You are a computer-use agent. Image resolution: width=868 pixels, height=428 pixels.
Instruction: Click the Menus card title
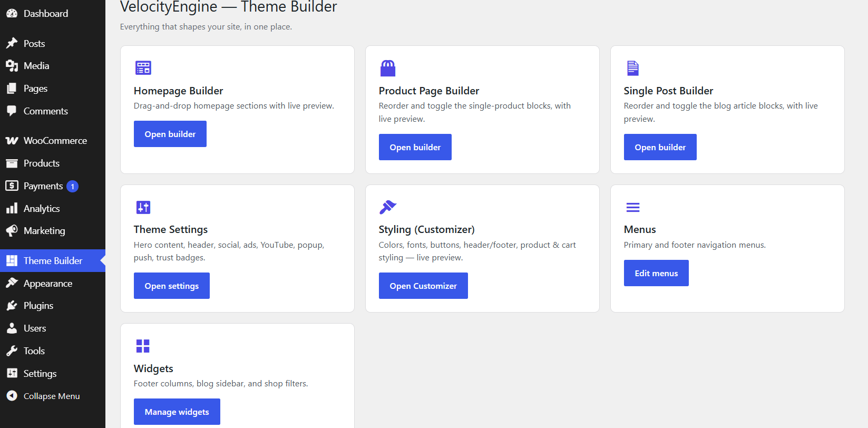(640, 229)
